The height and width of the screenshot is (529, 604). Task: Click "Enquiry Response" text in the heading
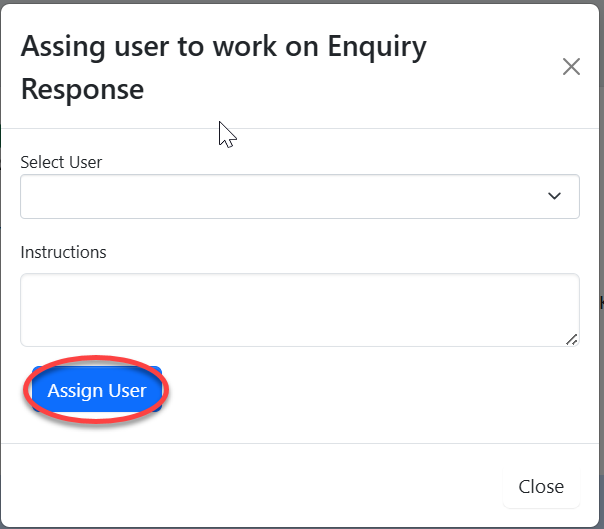pyautogui.click(x=82, y=89)
